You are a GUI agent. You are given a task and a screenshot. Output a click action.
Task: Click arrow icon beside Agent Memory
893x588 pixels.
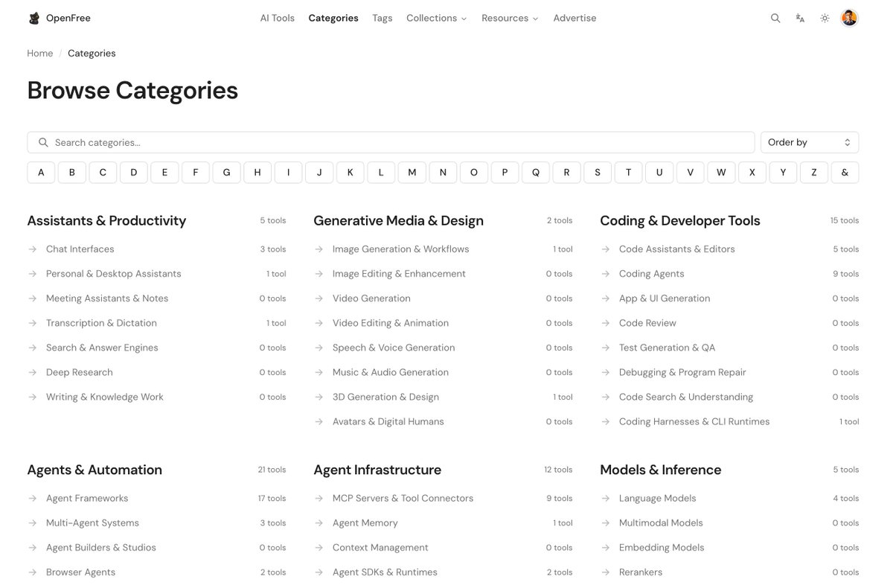tap(319, 523)
